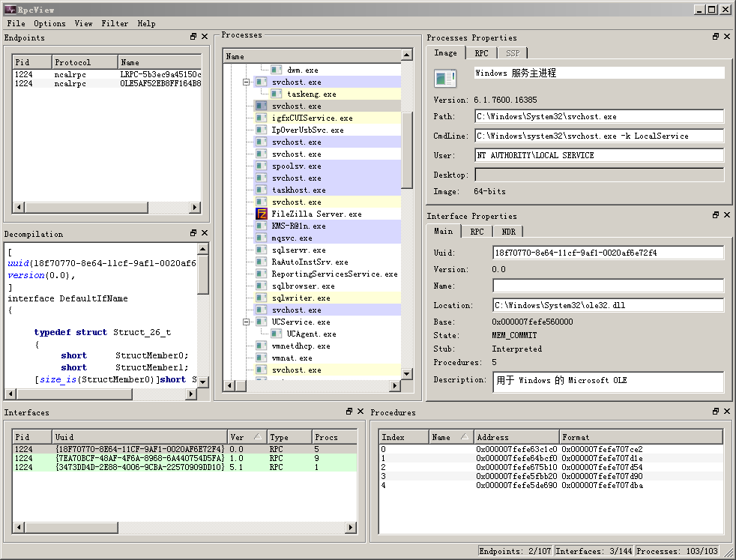This screenshot has height=560, width=736.
Task: Select endpoint LRPC-5b3ec9a45150c row
Action: tap(107, 74)
